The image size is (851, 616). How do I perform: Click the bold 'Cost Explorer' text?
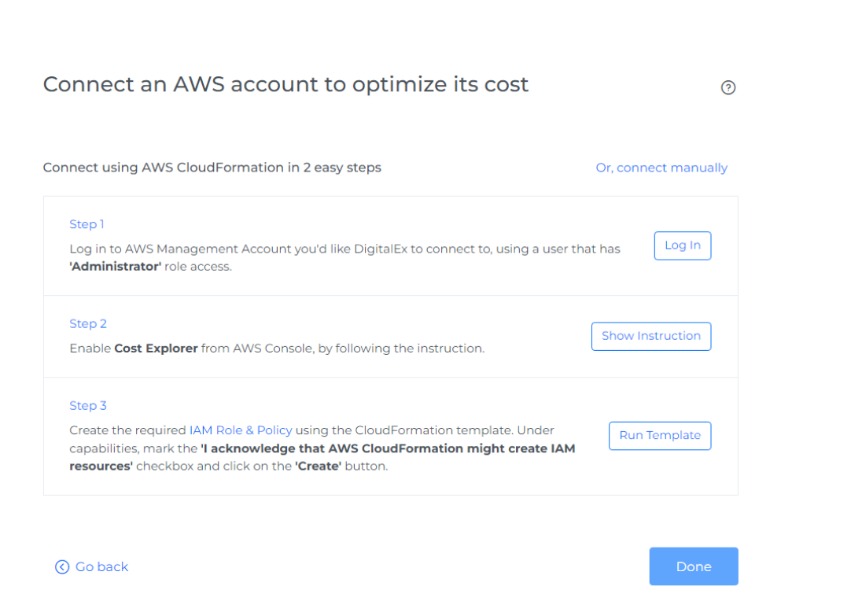point(156,348)
